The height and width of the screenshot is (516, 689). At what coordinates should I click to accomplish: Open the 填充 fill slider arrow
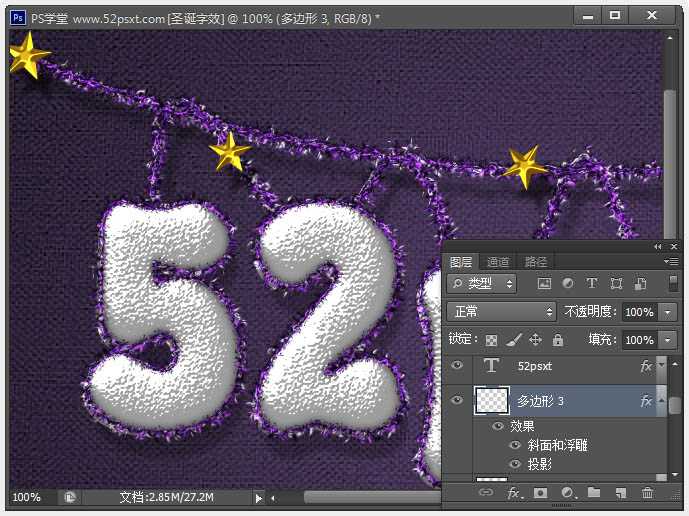point(667,340)
